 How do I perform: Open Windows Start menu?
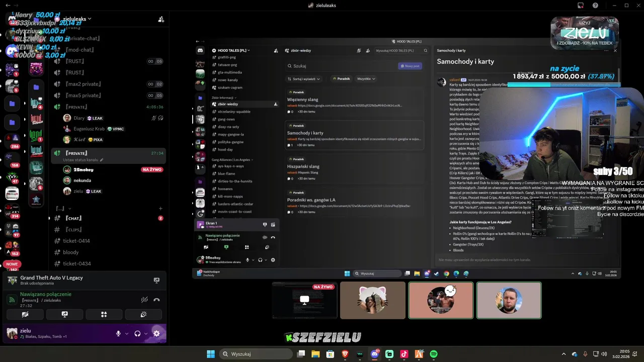click(211, 354)
